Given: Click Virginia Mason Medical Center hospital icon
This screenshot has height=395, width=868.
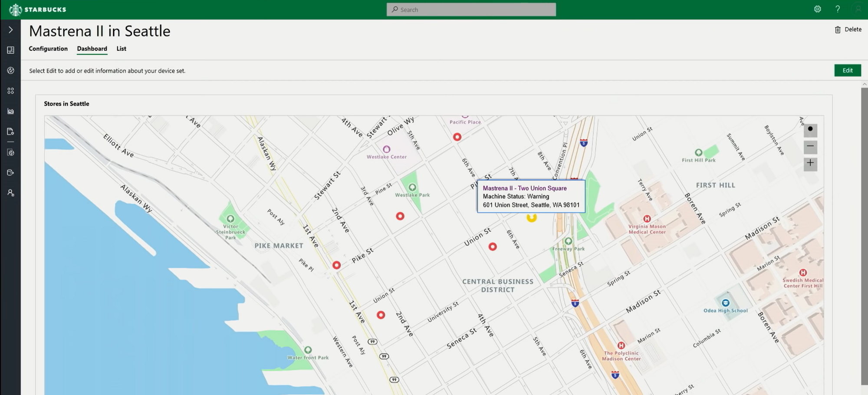Looking at the screenshot, I should click(647, 219).
